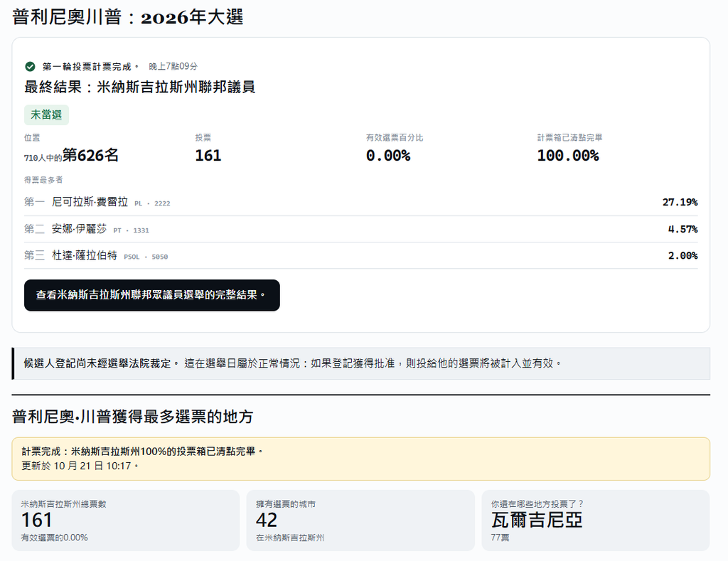This screenshot has width=728, height=561.
Task: Click the 2.00% vote share value
Action: 682,255
